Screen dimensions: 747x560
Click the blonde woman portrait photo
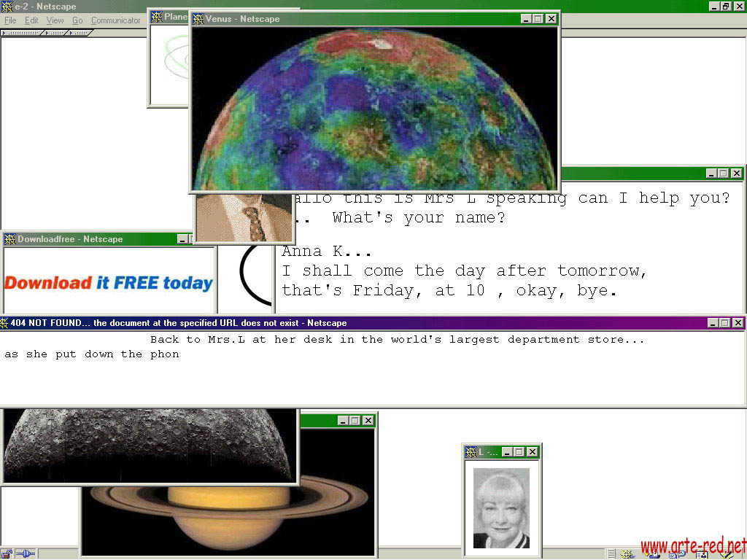click(501, 508)
